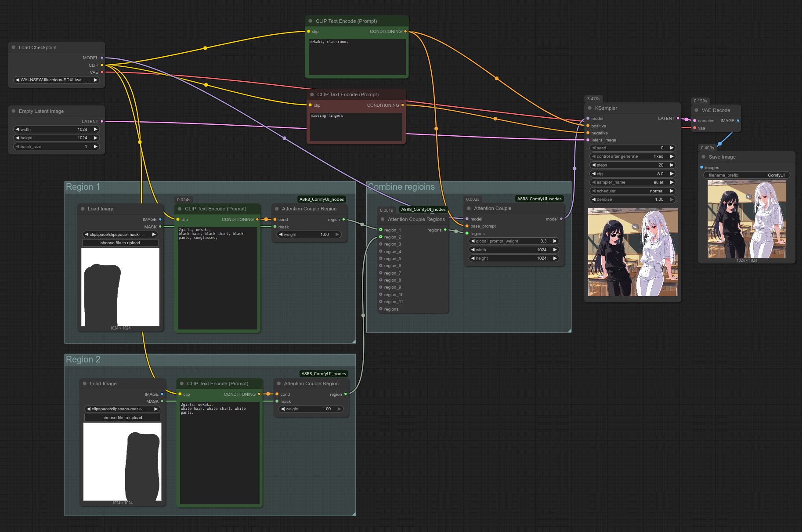
Task: Increase Empty Latent Image width with right arrow
Action: click(95, 130)
